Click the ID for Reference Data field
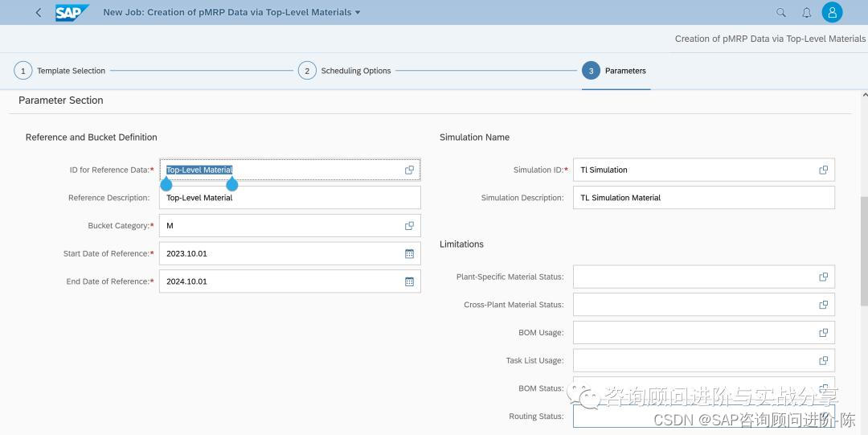This screenshot has height=435, width=868. pyautogui.click(x=289, y=170)
